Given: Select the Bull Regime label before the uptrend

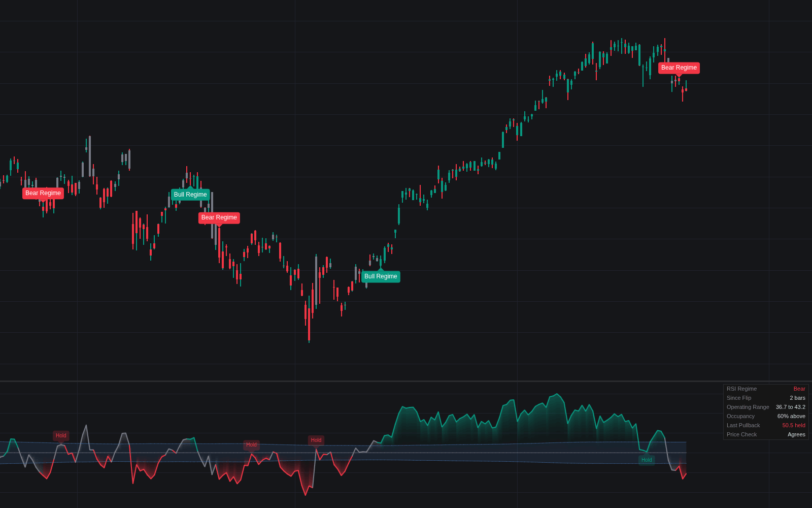Looking at the screenshot, I should point(381,276).
